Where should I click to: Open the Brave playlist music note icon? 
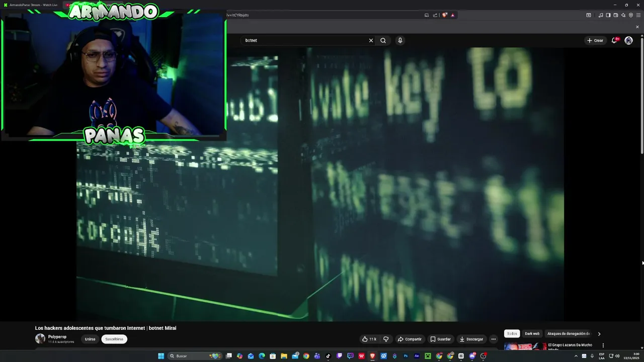pyautogui.click(x=601, y=15)
